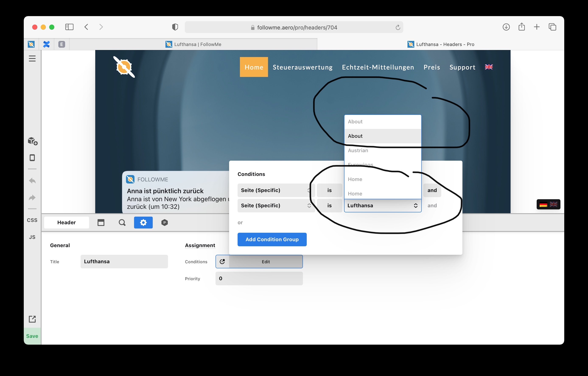The height and width of the screenshot is (376, 588).
Task: Open a new Safari tab
Action: pyautogui.click(x=537, y=27)
